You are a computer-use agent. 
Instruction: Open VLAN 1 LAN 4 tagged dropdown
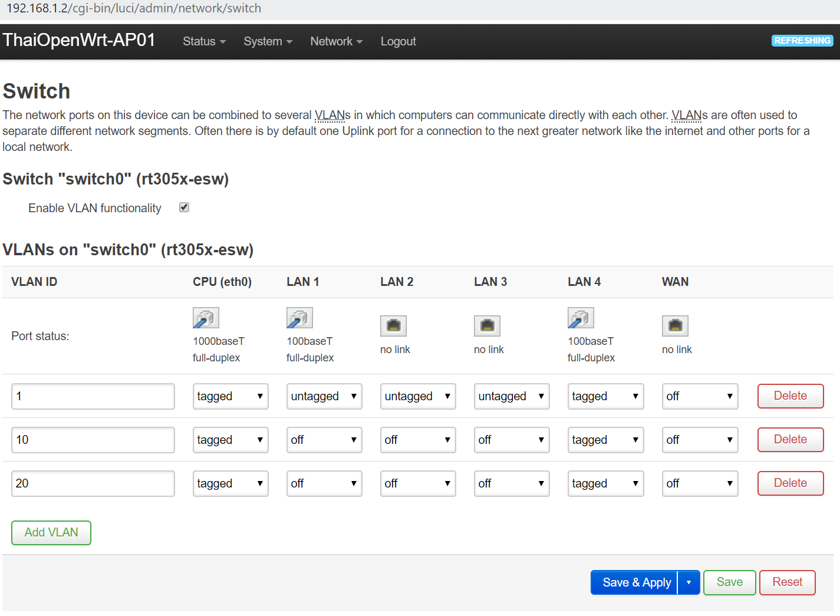point(605,396)
